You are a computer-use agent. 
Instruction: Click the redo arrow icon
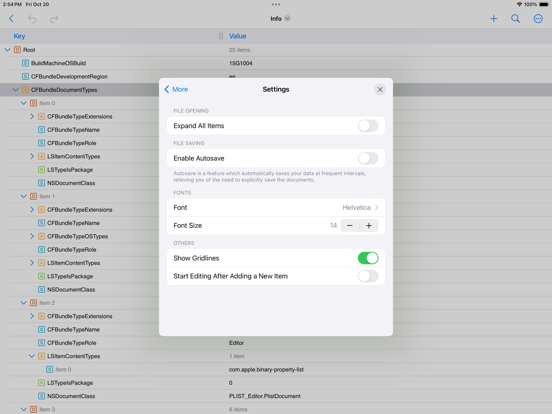[x=54, y=19]
